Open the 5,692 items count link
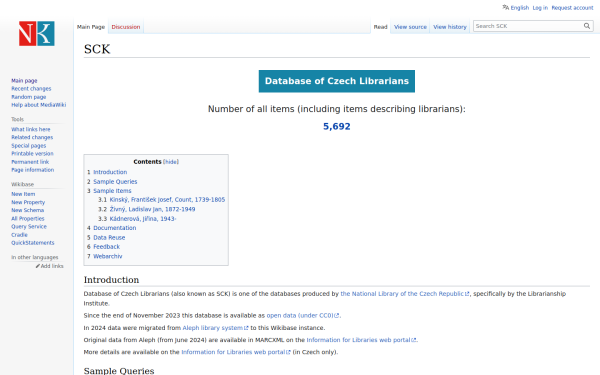 point(337,126)
